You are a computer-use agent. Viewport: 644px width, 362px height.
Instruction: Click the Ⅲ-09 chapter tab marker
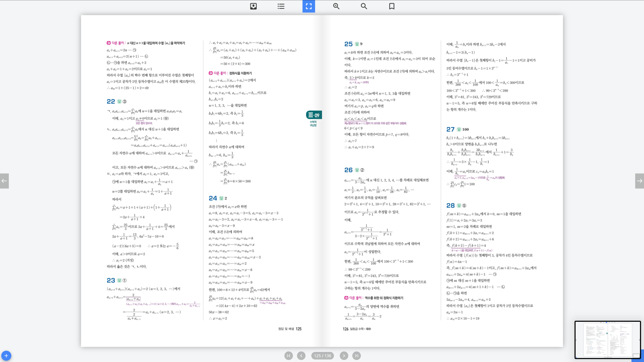[x=314, y=115]
